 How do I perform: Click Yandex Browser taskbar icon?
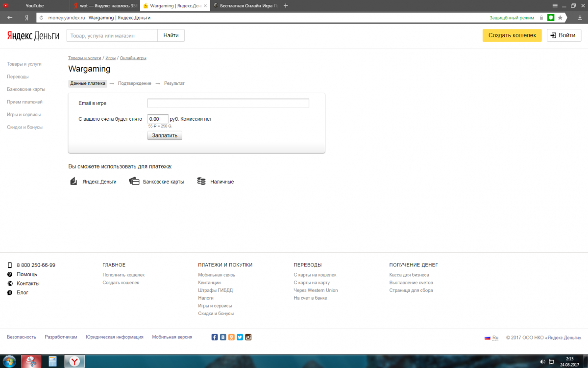(x=74, y=362)
